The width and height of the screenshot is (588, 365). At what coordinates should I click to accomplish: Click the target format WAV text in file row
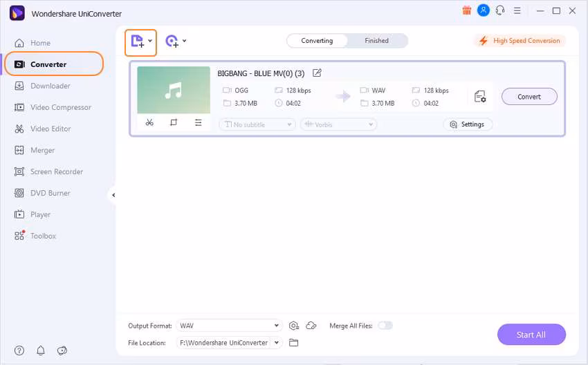[x=378, y=91]
